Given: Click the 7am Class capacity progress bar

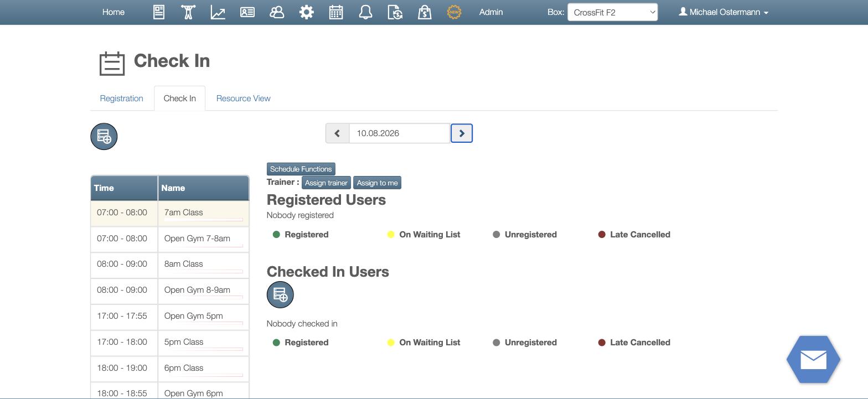Looking at the screenshot, I should [x=204, y=220].
